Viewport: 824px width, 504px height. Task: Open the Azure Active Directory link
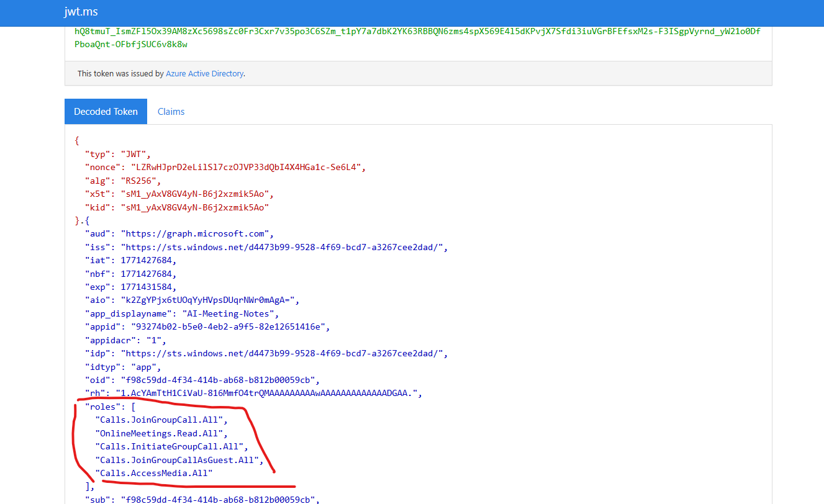[x=204, y=73]
